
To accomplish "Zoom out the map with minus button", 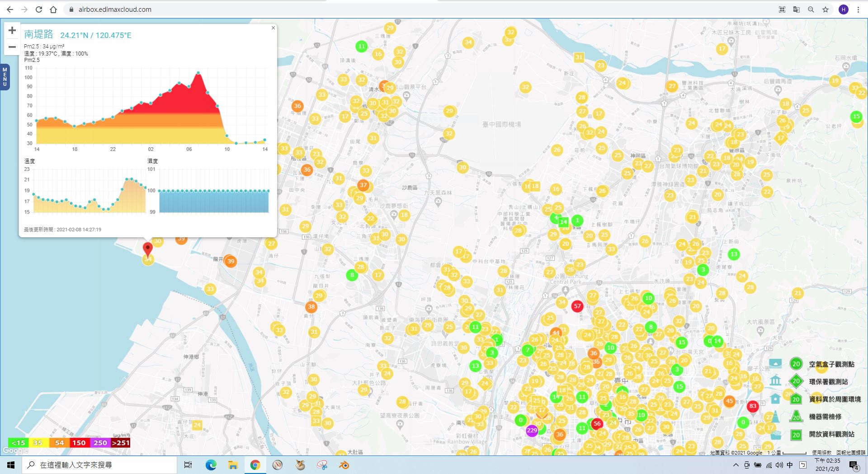I will click(x=12, y=47).
